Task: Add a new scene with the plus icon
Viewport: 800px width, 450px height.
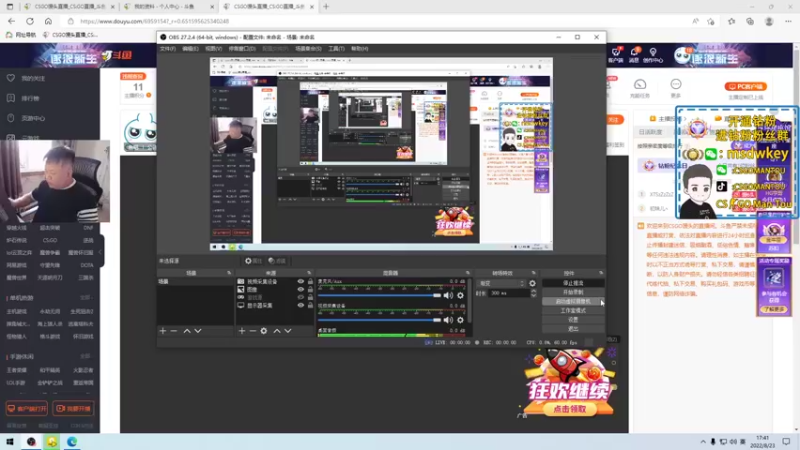Action: pyautogui.click(x=163, y=331)
